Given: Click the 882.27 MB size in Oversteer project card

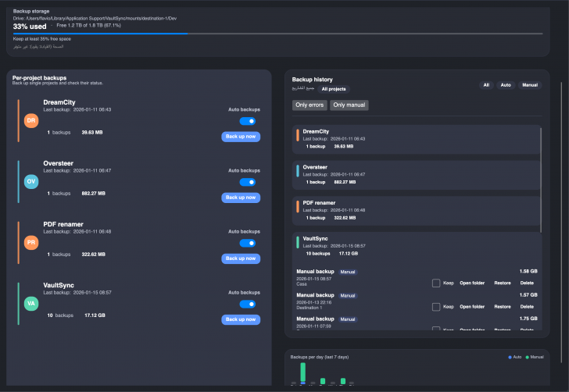Looking at the screenshot, I should [93, 194].
